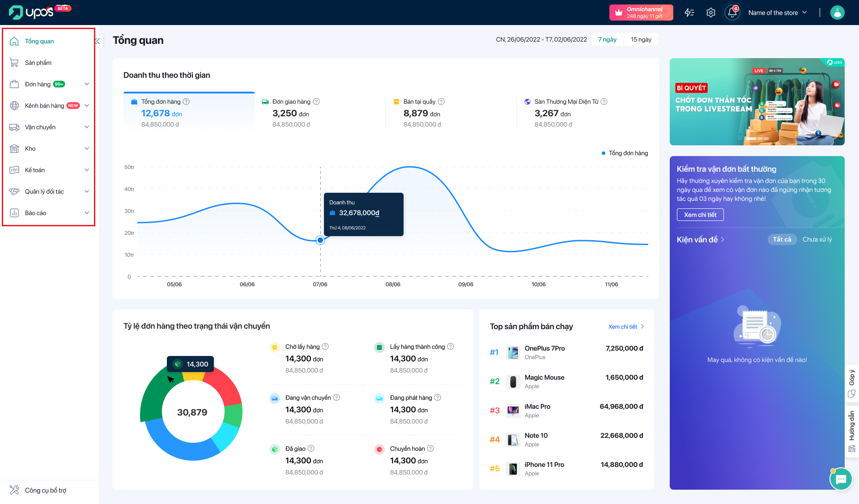Expand the Đơn hàng menu chevron
Screen dimensions: 859x504
pos(87,84)
